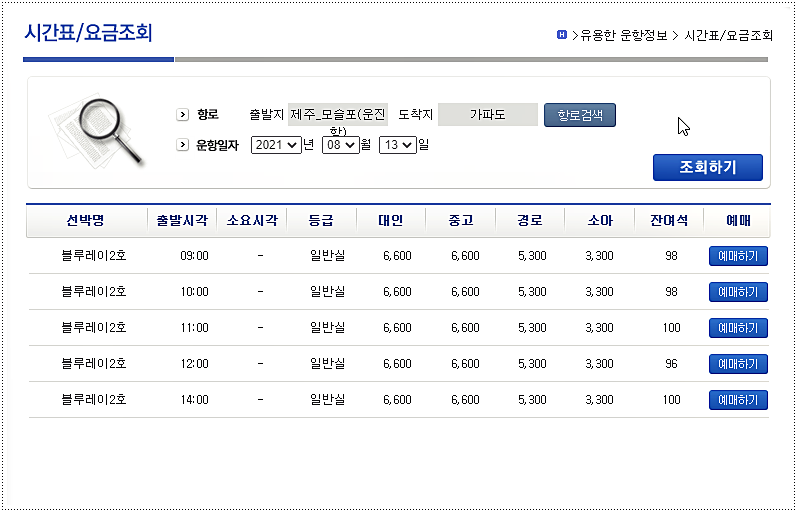Click the home icon in breadcrumb

click(x=562, y=35)
